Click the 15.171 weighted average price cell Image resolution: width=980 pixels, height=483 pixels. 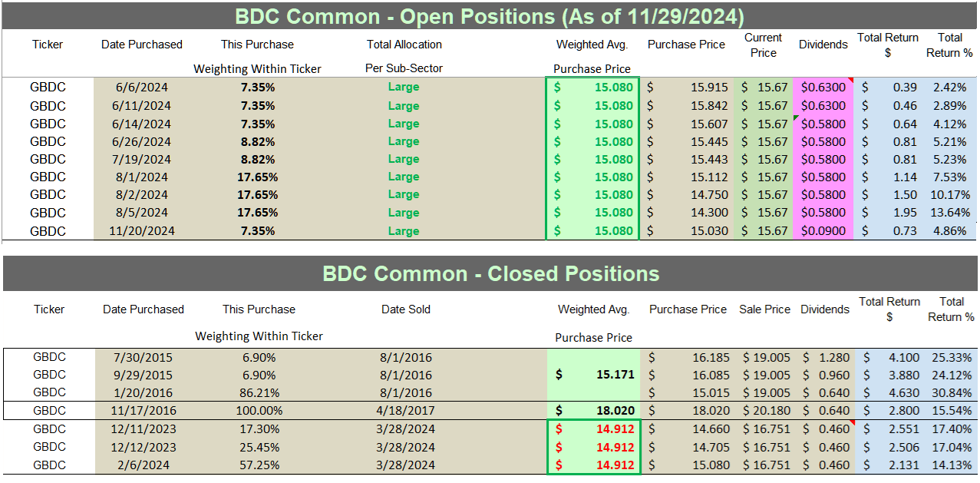(x=593, y=375)
